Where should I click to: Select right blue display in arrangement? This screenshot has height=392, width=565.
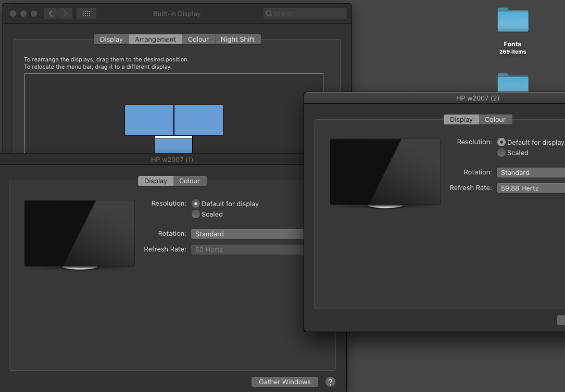(198, 120)
